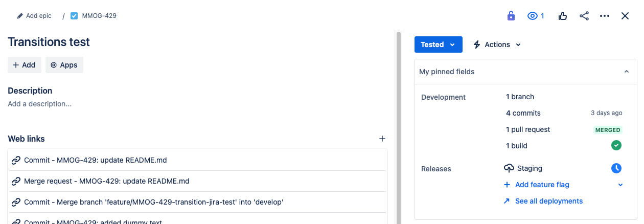
Task: Click the Apps button
Action: click(64, 65)
